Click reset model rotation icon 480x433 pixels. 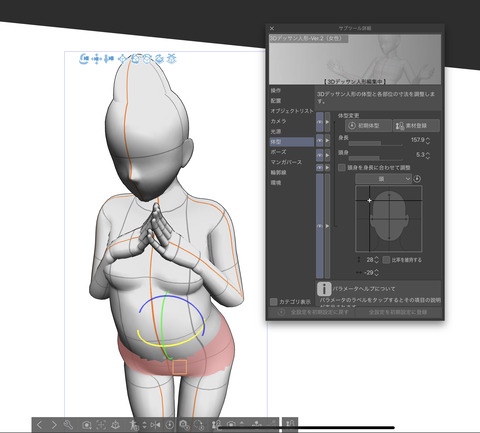(198, 425)
